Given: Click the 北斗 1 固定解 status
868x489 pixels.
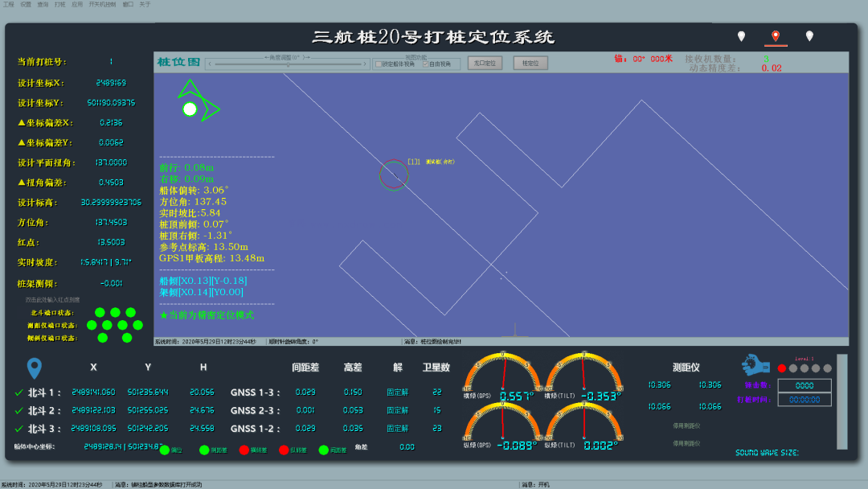Looking at the screenshot, I should coord(398,392).
